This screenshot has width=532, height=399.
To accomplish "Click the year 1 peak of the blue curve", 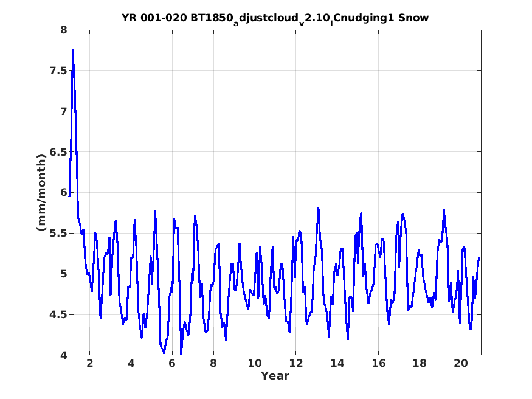I will tap(72, 50).
